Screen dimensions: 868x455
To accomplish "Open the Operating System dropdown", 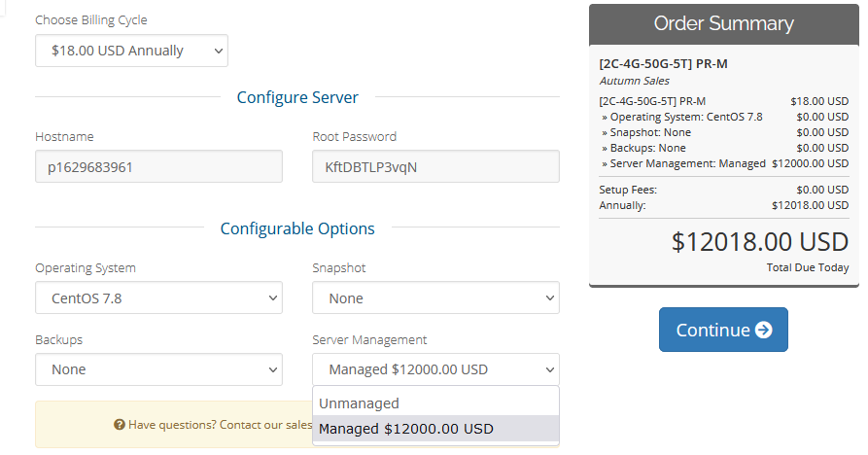I will tap(158, 298).
